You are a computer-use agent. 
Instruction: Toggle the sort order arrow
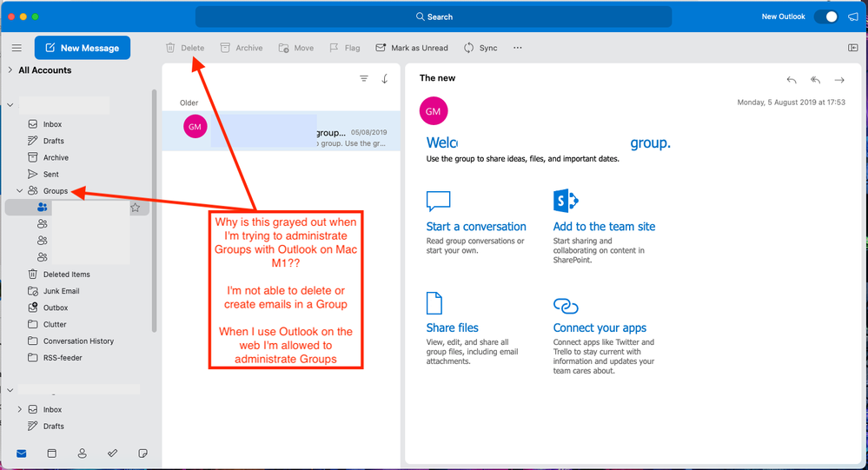pyautogui.click(x=385, y=78)
